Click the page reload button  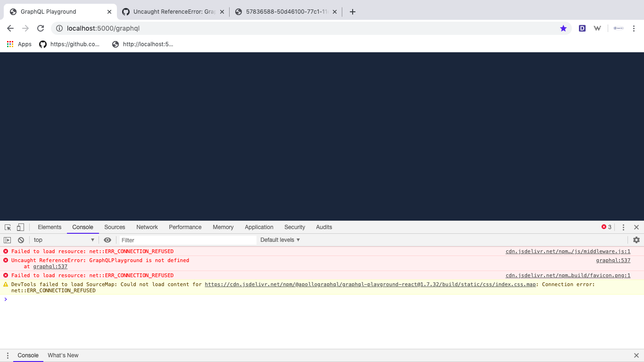click(41, 28)
